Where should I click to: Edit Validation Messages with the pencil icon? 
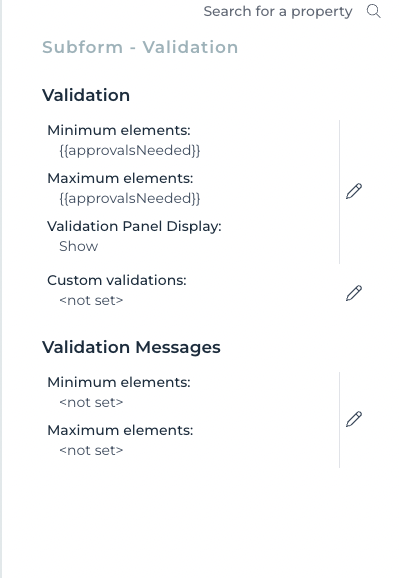[x=354, y=419]
